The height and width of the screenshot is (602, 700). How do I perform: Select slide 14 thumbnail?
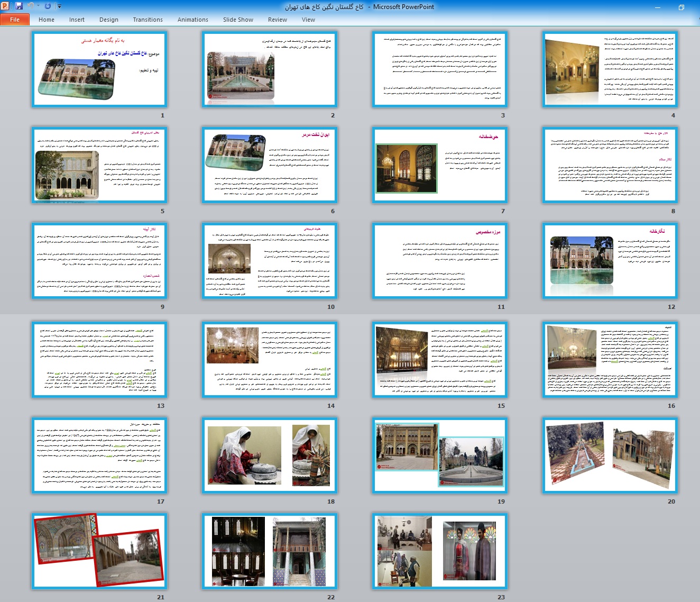(x=270, y=360)
